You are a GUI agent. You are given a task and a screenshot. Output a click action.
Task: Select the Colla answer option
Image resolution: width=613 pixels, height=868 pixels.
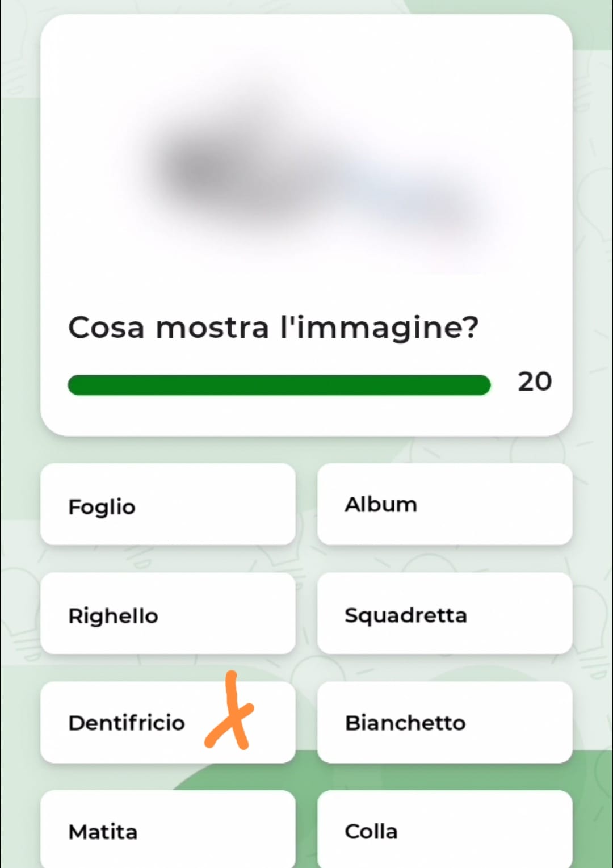click(x=444, y=830)
